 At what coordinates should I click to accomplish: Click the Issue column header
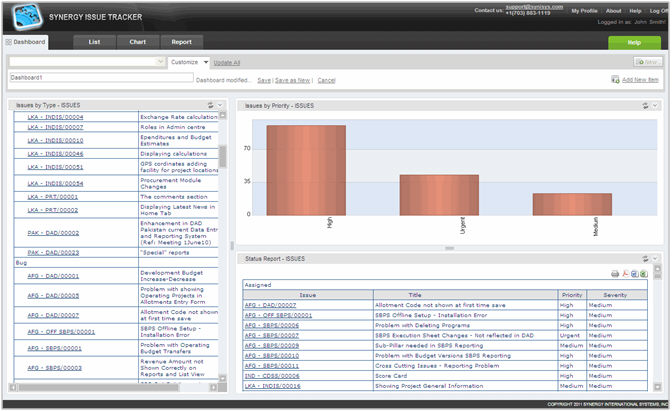(308, 295)
